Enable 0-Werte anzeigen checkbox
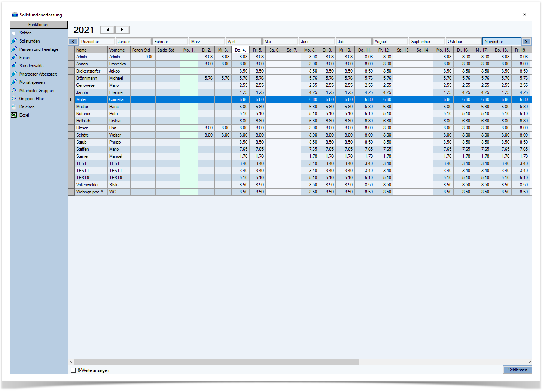Screen dimensions: 545x392 [x=73, y=370]
